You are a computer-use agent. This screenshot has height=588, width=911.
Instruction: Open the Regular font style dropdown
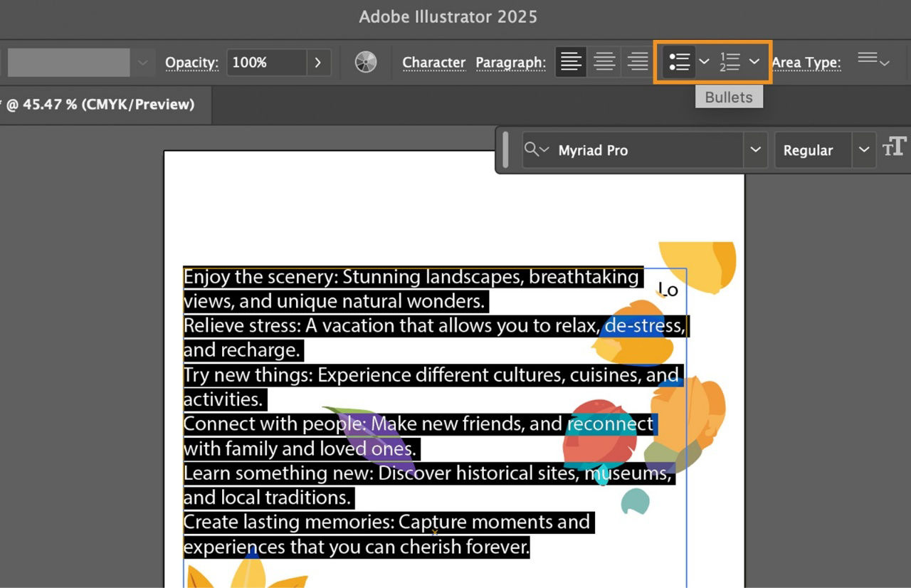click(864, 150)
